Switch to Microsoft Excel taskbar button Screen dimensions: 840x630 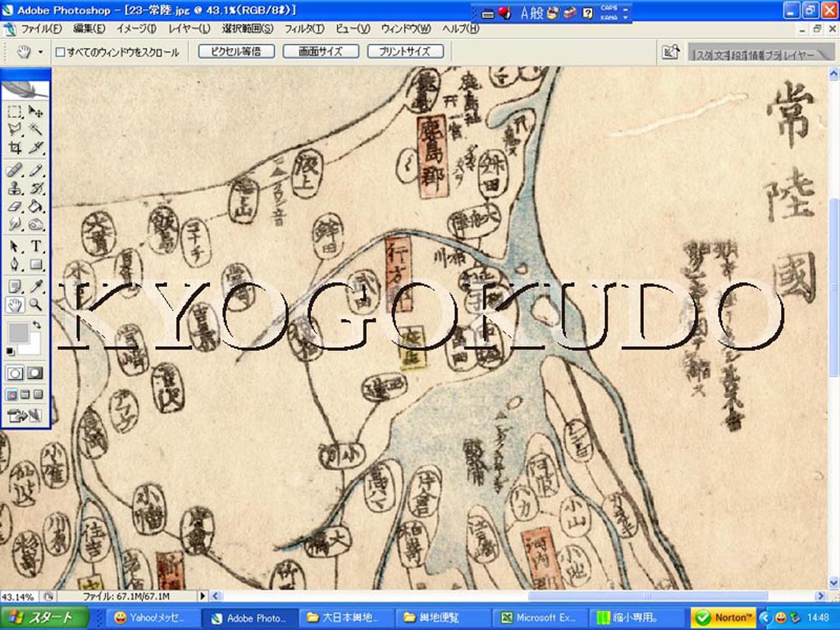pyautogui.click(x=540, y=618)
